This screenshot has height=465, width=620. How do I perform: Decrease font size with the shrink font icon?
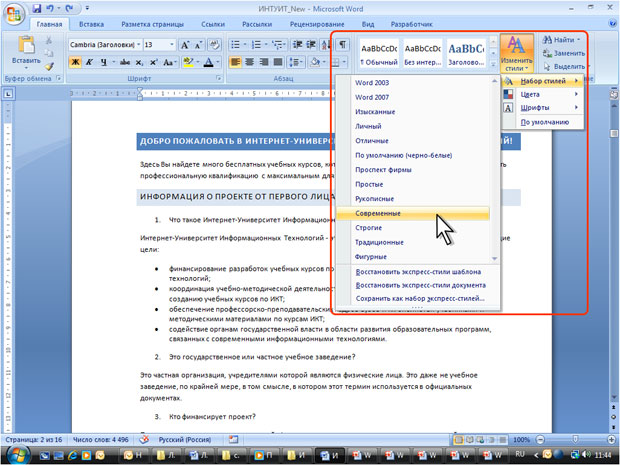tap(198, 45)
